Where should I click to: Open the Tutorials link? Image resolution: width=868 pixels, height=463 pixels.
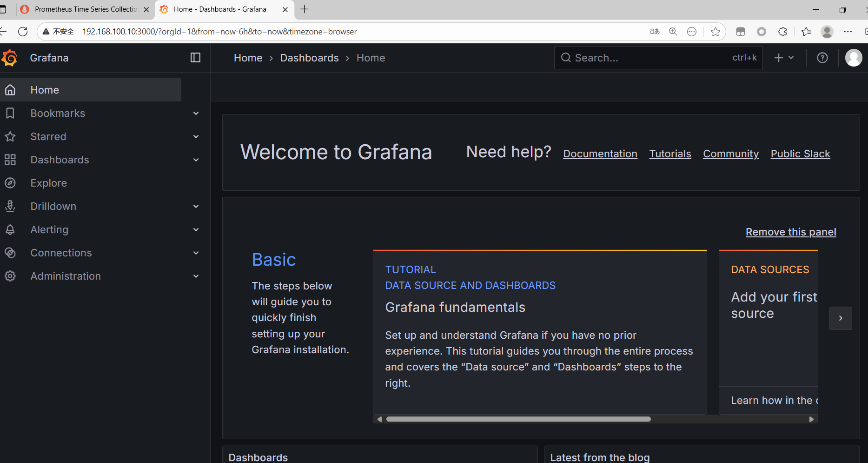(670, 154)
